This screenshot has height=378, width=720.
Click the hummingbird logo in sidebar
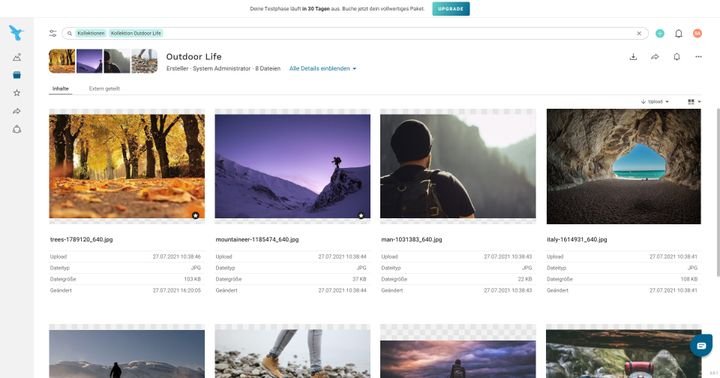[x=16, y=33]
